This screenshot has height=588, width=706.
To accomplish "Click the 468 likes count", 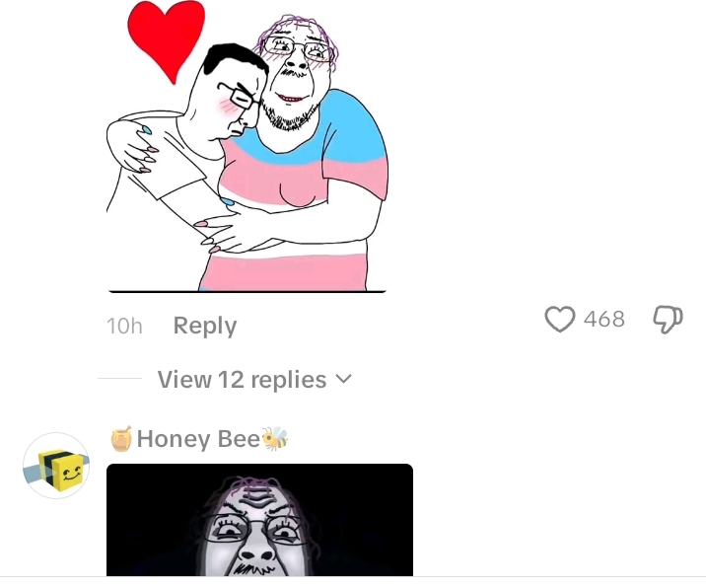I will 604,319.
